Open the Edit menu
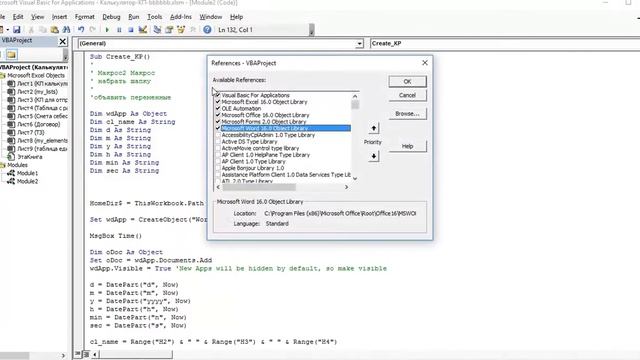The width and height of the screenshot is (640, 360). click(x=18, y=17)
